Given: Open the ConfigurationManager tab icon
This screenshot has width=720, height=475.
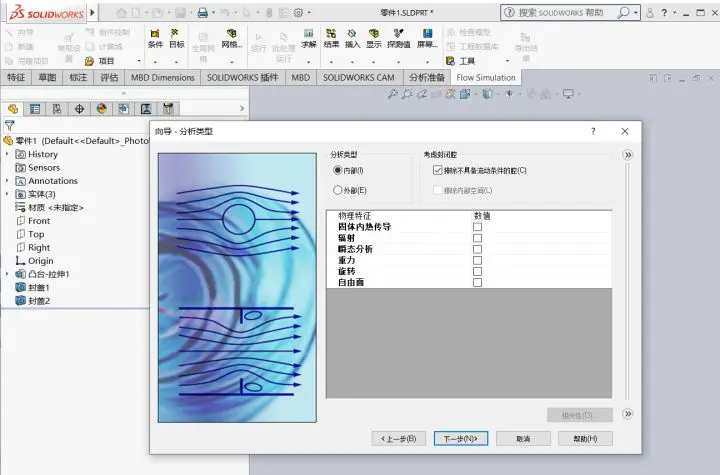Looking at the screenshot, I should (57, 109).
